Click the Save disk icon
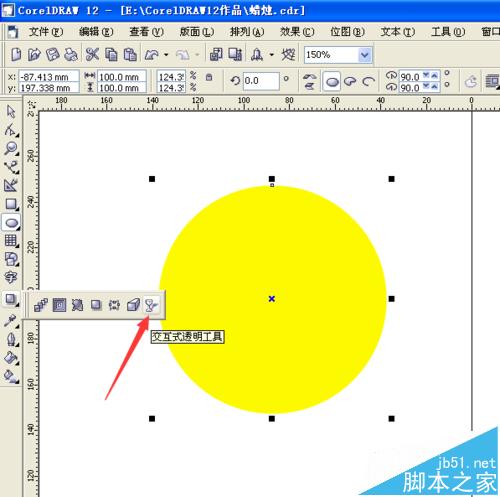This screenshot has height=497, width=500. tap(53, 54)
